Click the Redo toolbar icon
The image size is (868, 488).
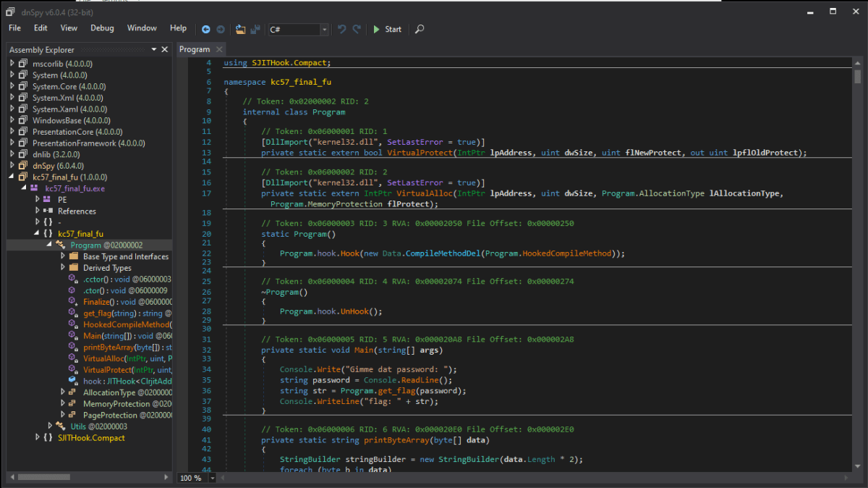[x=357, y=29]
